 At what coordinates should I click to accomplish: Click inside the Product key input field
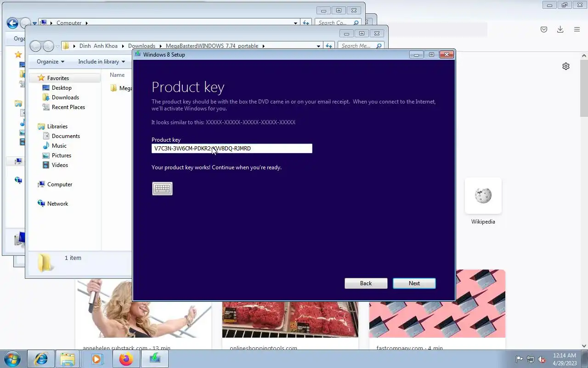pyautogui.click(x=232, y=149)
